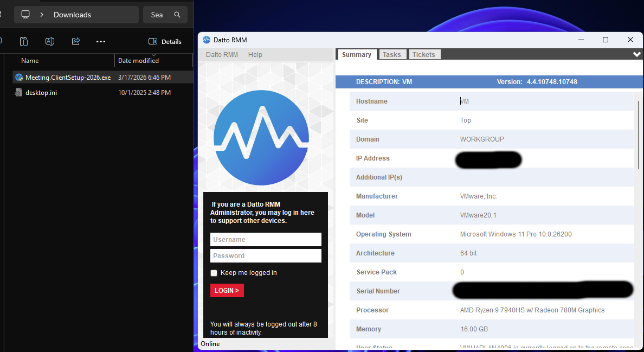This screenshot has width=644, height=352.
Task: Click the Hostname value VM
Action: click(465, 101)
